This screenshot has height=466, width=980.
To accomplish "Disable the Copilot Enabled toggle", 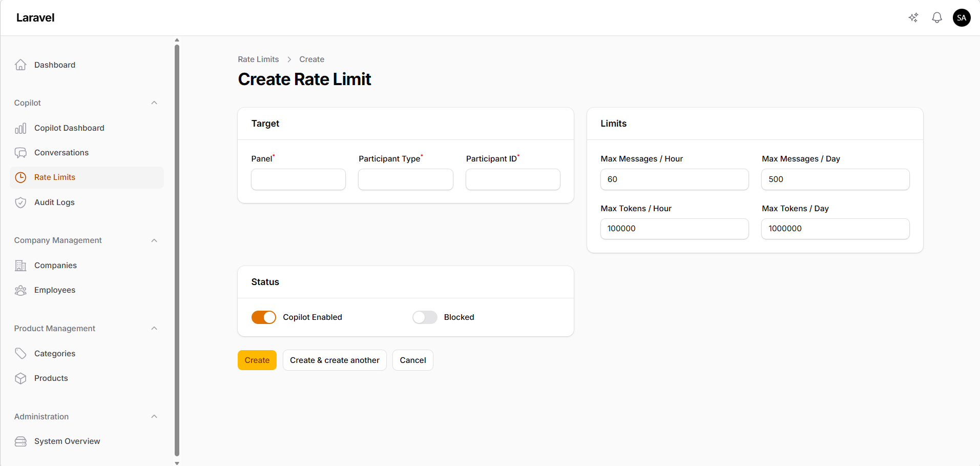I will (263, 317).
